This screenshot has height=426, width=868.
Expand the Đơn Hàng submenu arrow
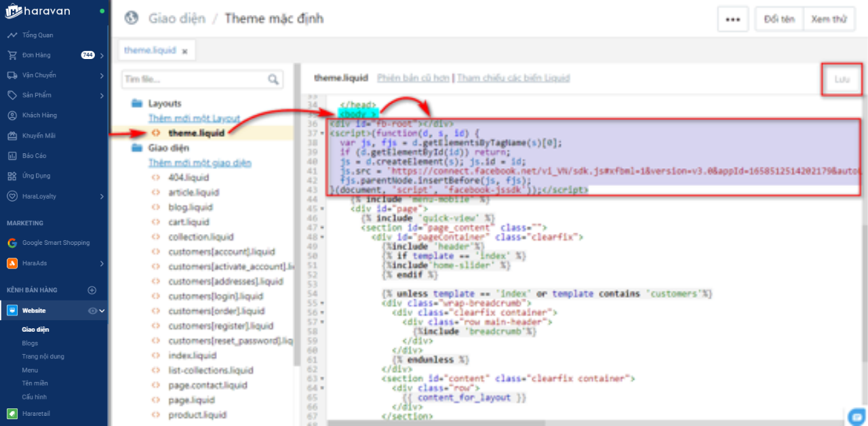coord(102,56)
